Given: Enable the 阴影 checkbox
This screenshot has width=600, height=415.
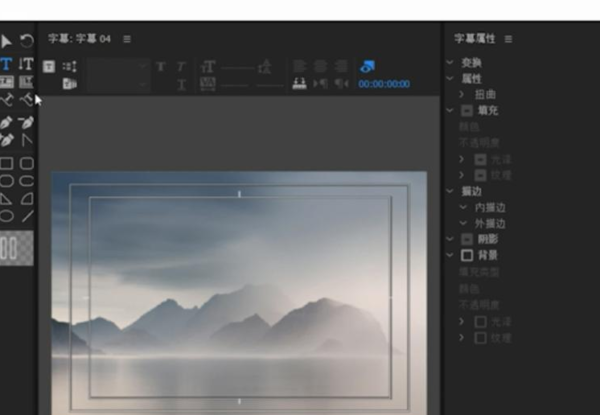Looking at the screenshot, I should coord(467,239).
